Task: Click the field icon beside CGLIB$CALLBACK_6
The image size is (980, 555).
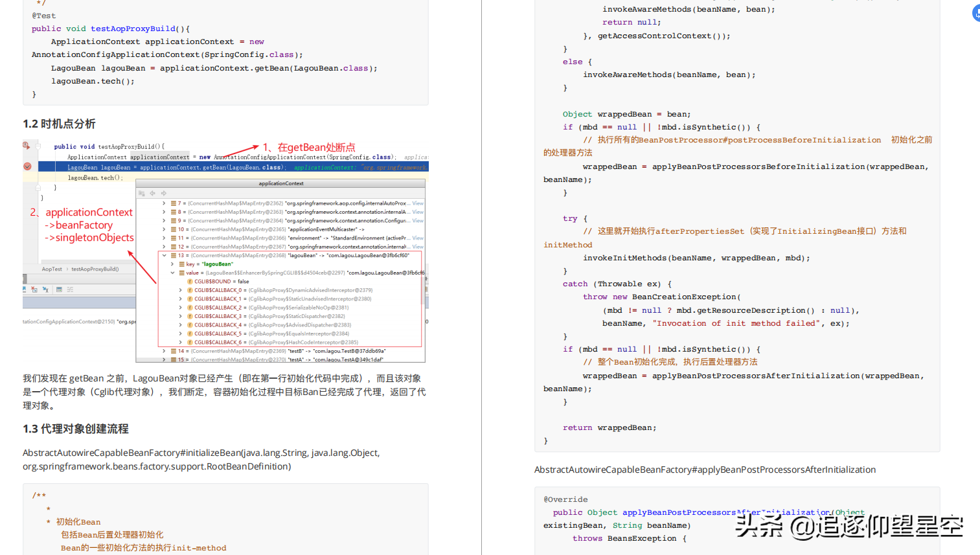Action: point(190,342)
